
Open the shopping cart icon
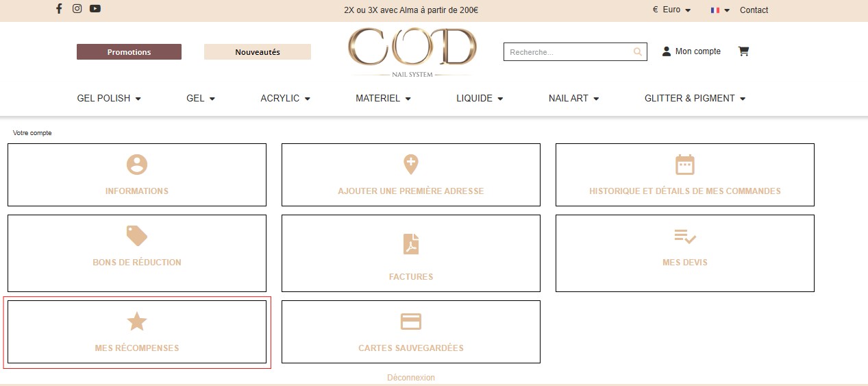click(x=743, y=51)
